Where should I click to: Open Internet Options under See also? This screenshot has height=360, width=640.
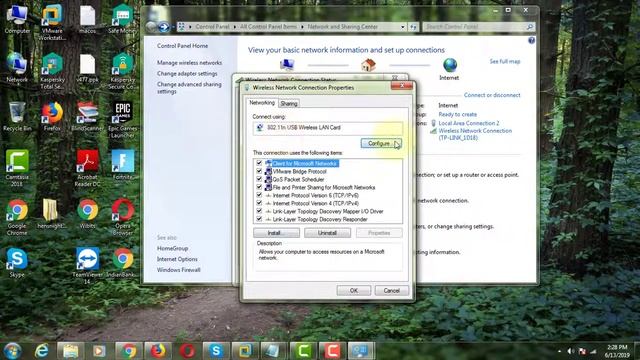[x=177, y=259]
